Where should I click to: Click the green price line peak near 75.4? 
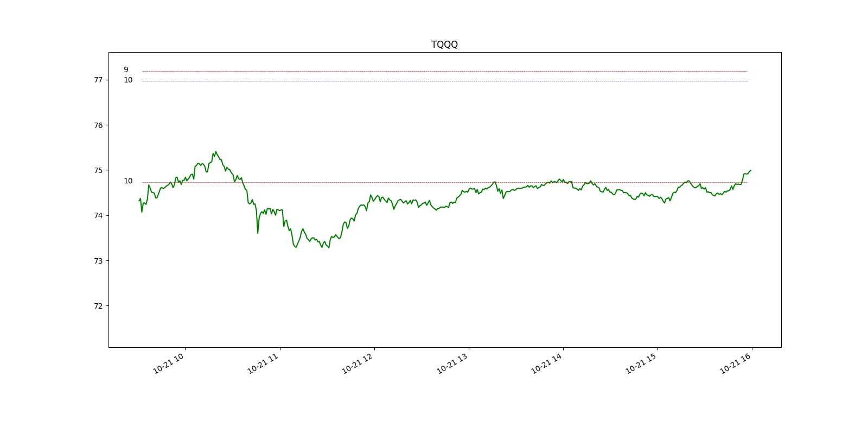(x=216, y=152)
